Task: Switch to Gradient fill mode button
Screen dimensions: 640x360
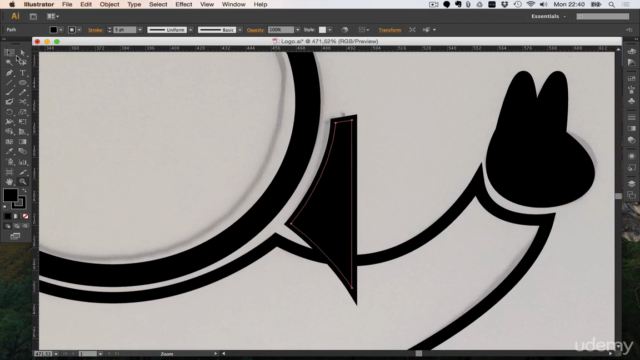Action: [x=16, y=216]
